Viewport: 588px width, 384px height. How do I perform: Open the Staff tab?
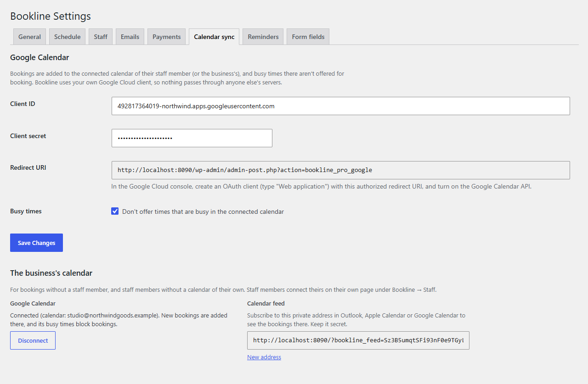[x=101, y=37]
